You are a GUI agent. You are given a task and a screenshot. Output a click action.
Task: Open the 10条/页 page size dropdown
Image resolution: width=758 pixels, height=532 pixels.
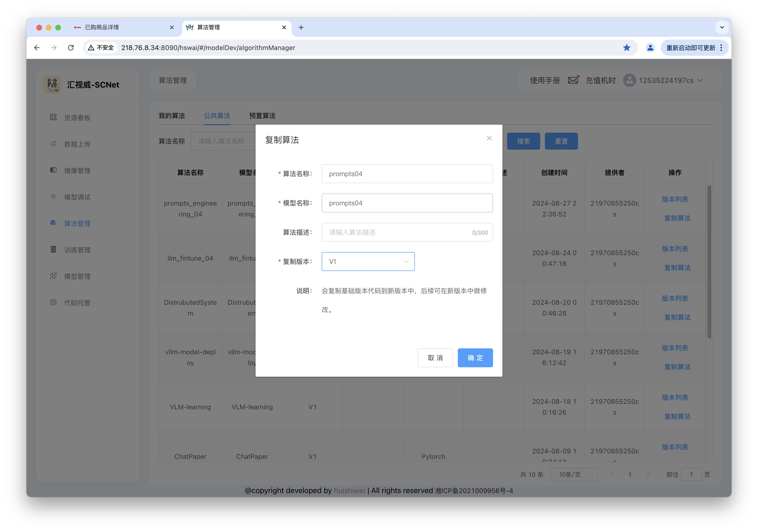click(574, 475)
